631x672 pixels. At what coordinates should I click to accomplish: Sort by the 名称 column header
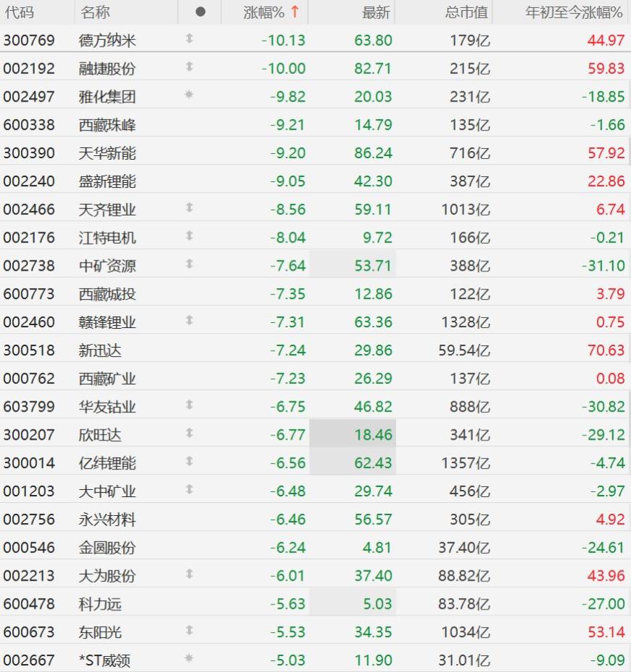(95, 12)
